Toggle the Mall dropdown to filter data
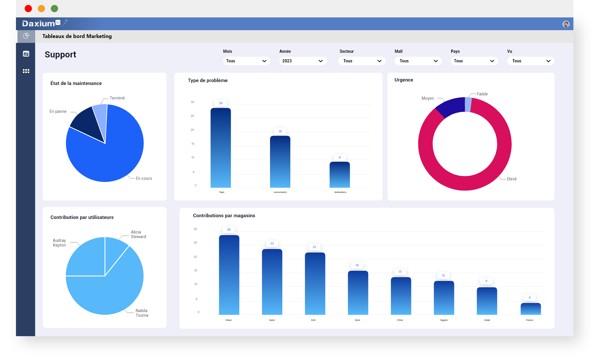 point(417,61)
